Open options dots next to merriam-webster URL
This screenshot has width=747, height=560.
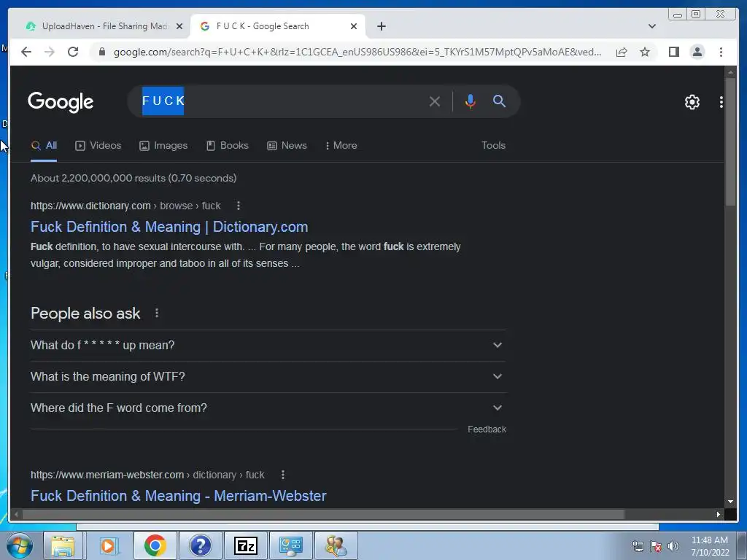pyautogui.click(x=282, y=475)
